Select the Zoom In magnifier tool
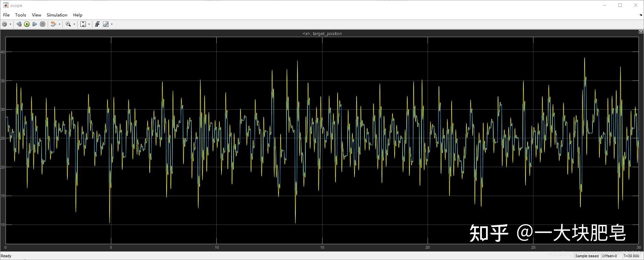This screenshot has height=260, width=644. (x=68, y=24)
